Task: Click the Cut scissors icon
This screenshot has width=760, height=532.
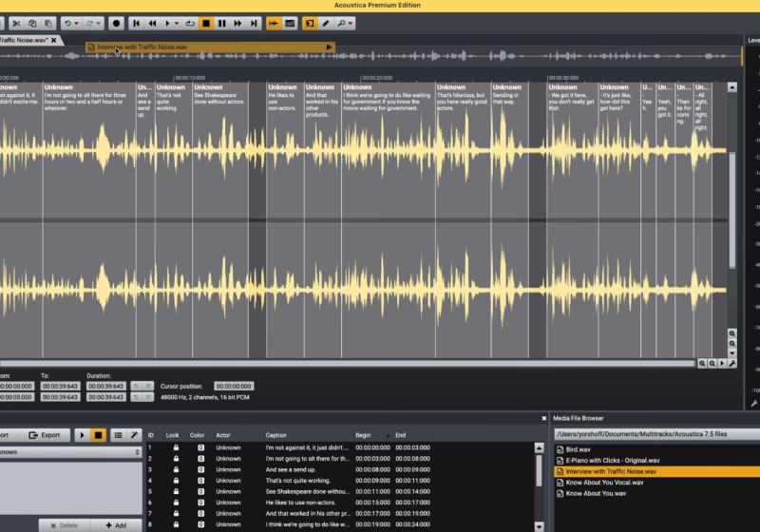Action: click(16, 23)
